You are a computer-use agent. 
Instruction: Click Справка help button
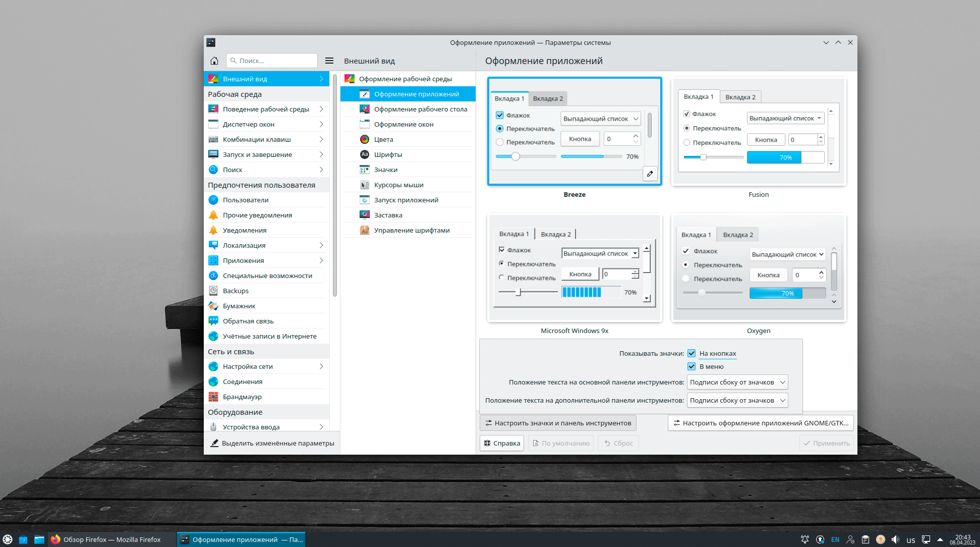[502, 443]
